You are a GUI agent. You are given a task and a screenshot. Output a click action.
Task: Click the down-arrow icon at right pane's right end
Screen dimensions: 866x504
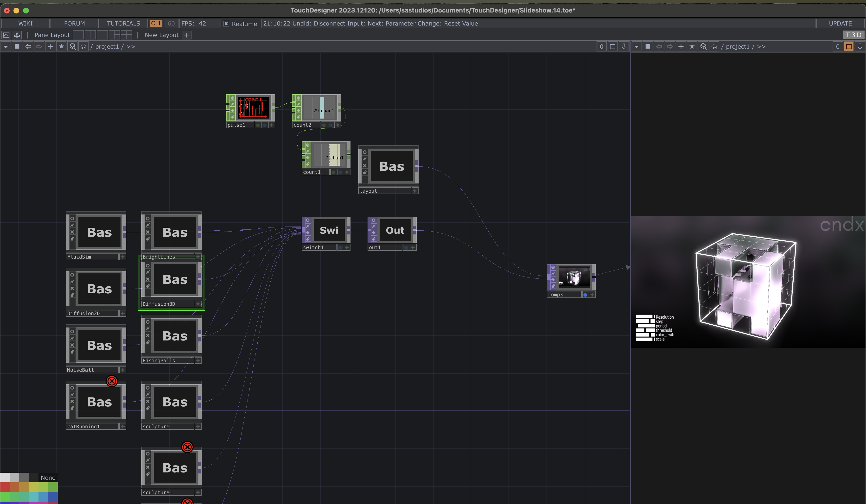pyautogui.click(x=860, y=46)
